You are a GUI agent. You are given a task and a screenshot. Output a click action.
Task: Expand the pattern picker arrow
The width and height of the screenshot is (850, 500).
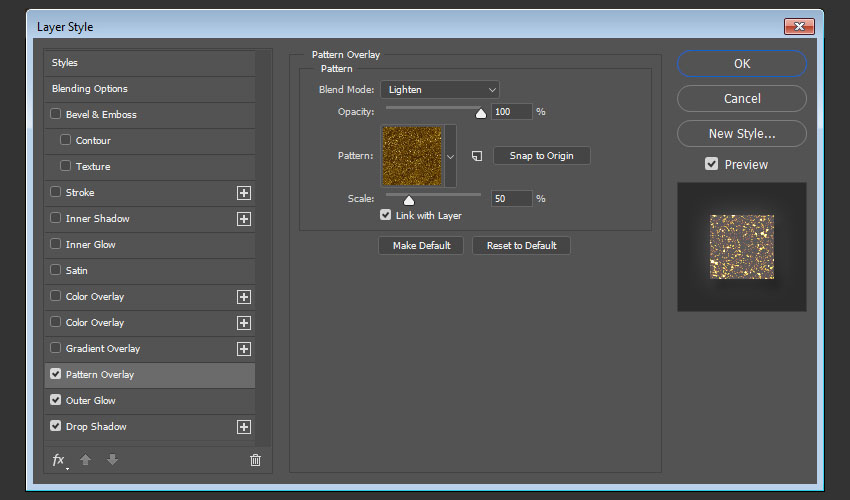click(x=450, y=156)
